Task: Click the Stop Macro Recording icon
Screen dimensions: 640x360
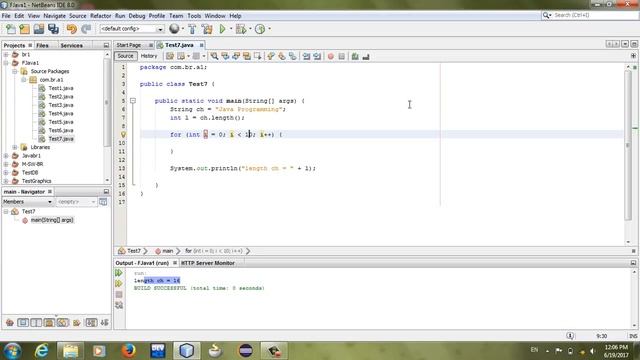Action: point(342,56)
